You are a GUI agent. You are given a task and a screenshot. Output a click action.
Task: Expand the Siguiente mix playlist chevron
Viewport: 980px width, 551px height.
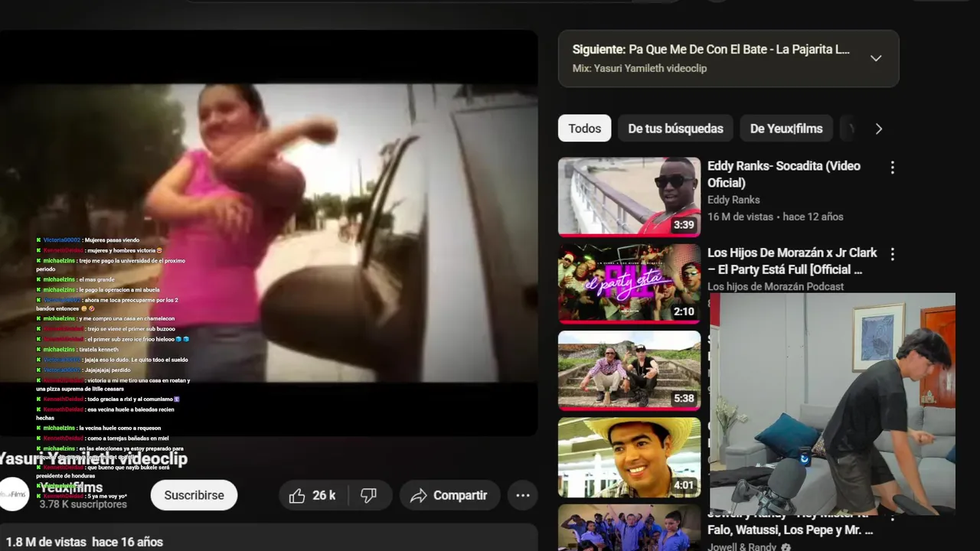[x=876, y=58]
